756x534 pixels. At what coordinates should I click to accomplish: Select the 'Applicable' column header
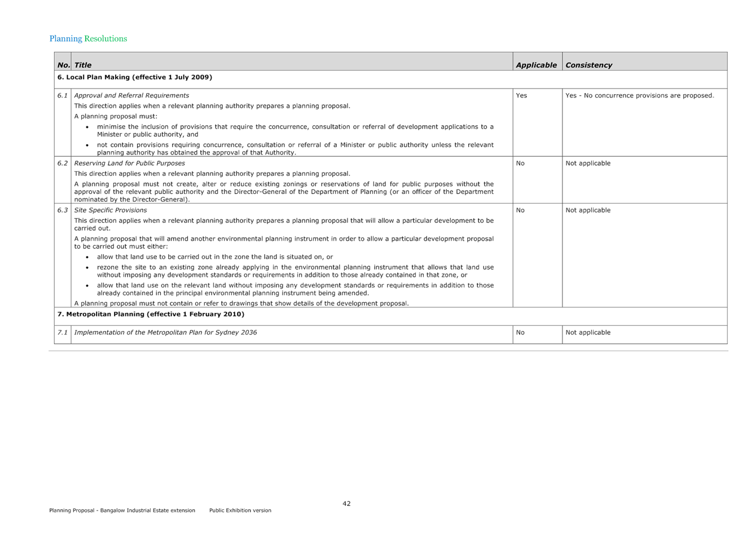pos(536,65)
